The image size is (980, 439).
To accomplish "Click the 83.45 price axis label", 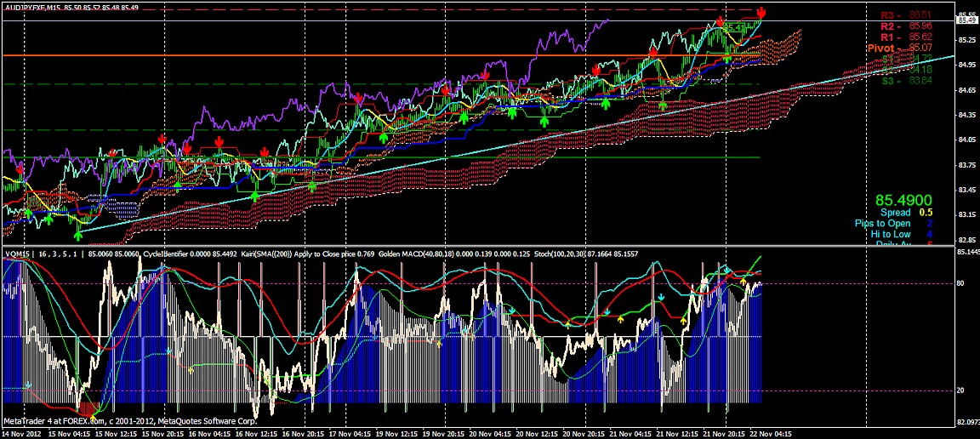I will click(967, 190).
